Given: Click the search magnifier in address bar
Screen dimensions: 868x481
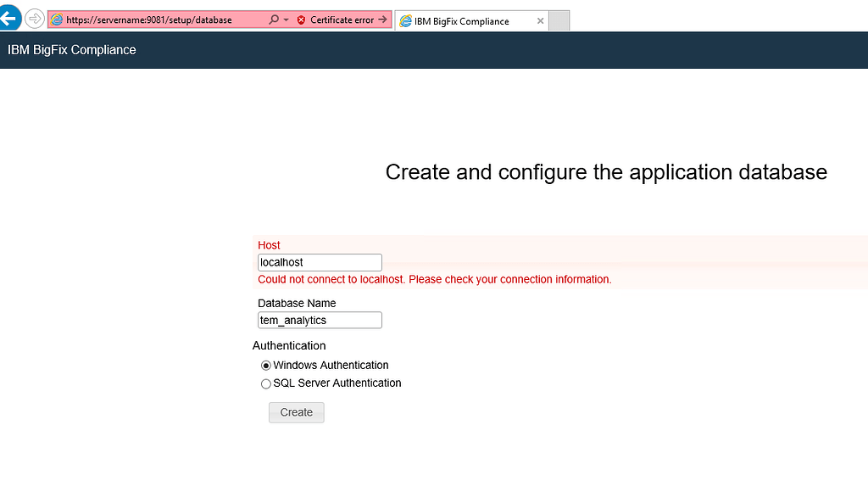Looking at the screenshot, I should [x=274, y=20].
